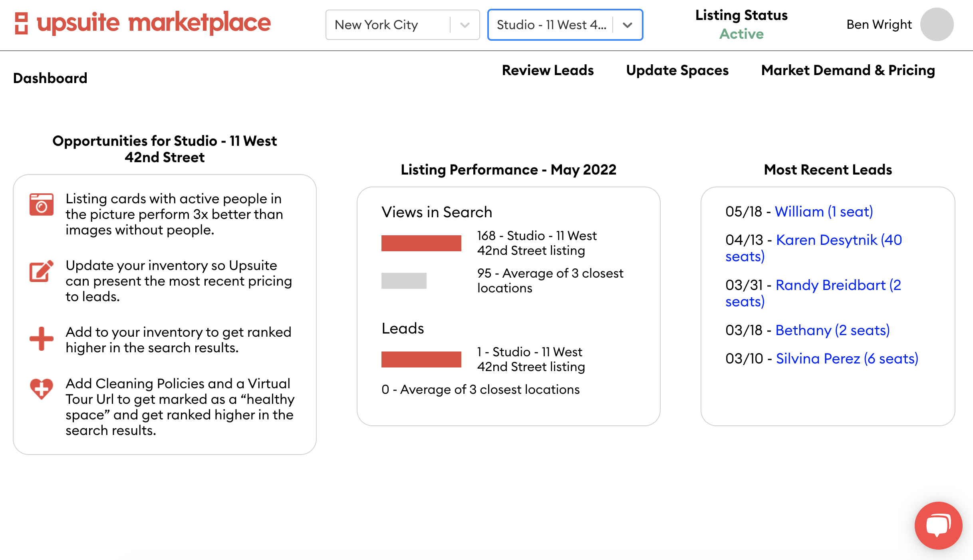Open the Market Demand & Pricing tab
Image resolution: width=973 pixels, height=560 pixels.
(x=847, y=70)
